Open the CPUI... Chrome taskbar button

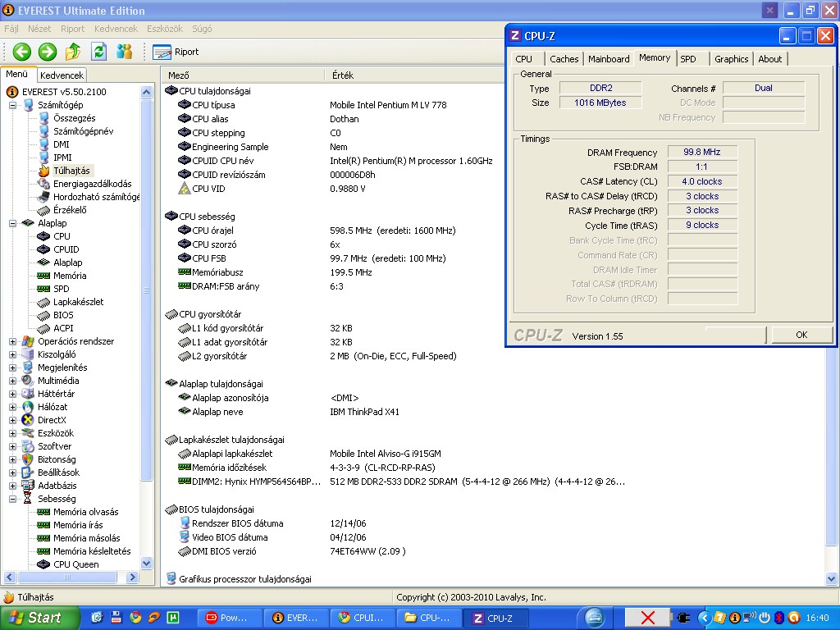362,618
